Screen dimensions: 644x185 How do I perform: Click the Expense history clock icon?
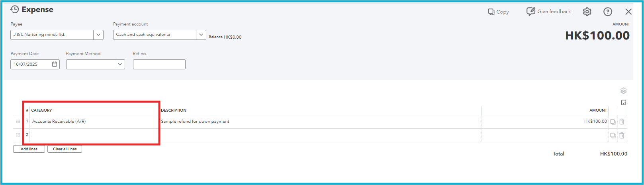pos(14,9)
